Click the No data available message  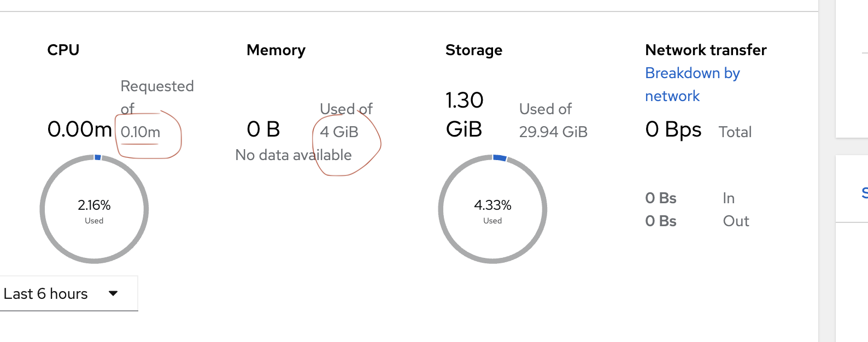coord(294,155)
